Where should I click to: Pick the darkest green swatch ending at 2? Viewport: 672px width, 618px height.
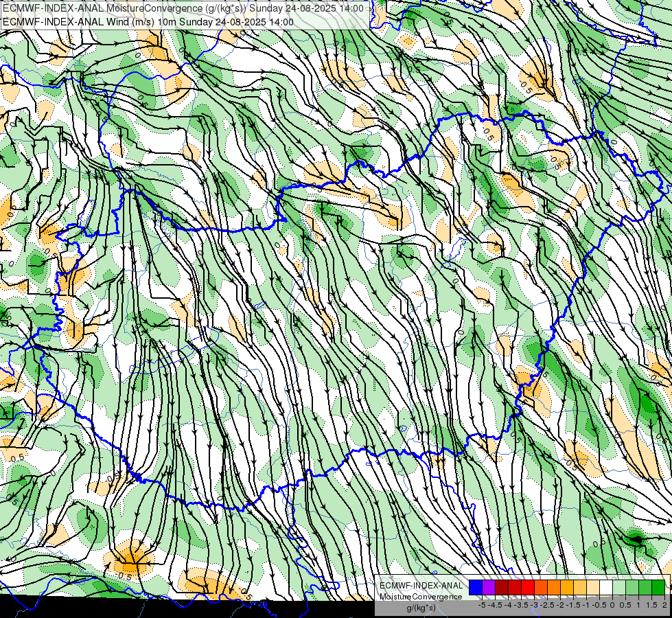658,588
